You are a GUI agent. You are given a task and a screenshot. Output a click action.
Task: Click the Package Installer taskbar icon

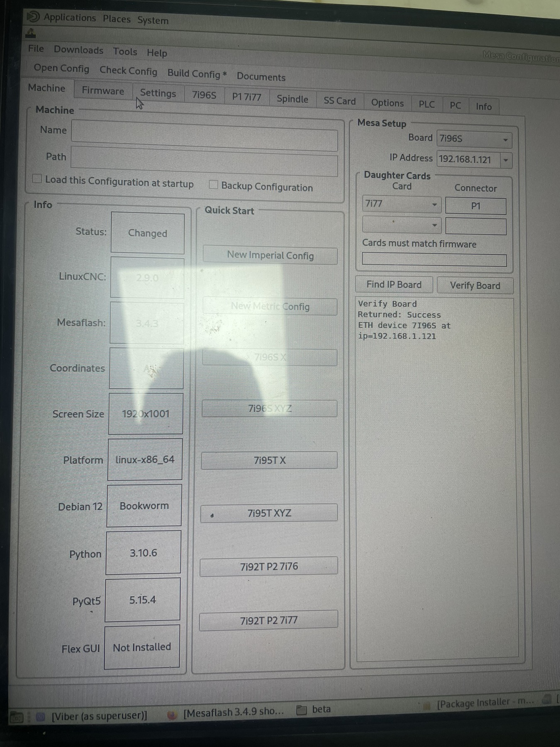[427, 705]
